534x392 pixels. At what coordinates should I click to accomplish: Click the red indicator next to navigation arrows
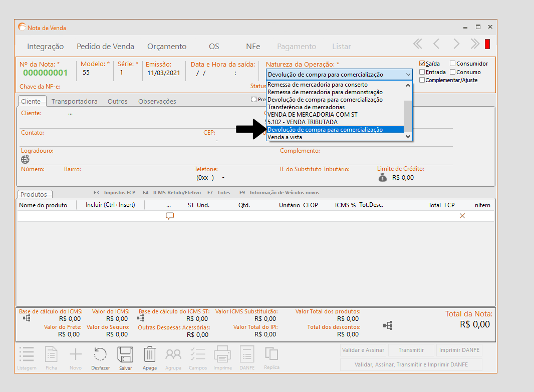[487, 44]
